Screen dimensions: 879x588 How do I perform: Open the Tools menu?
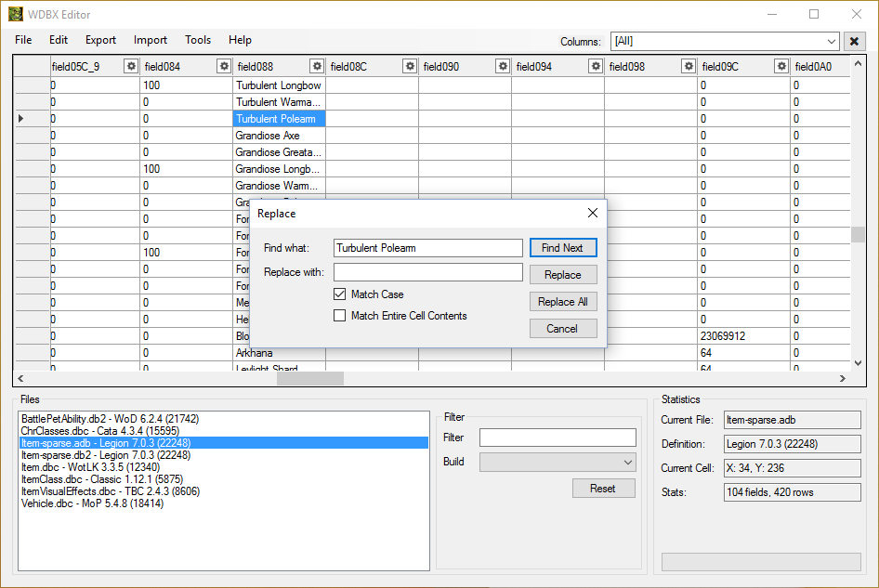click(x=198, y=40)
